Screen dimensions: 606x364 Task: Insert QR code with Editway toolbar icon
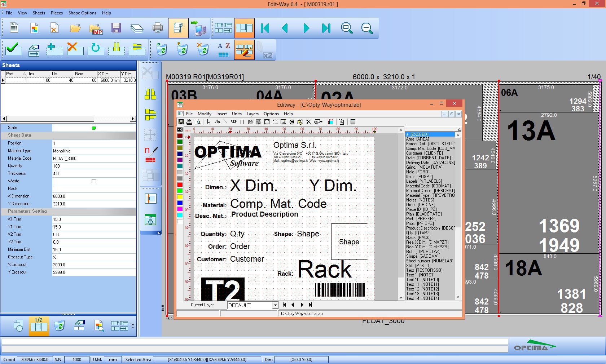pos(259,122)
